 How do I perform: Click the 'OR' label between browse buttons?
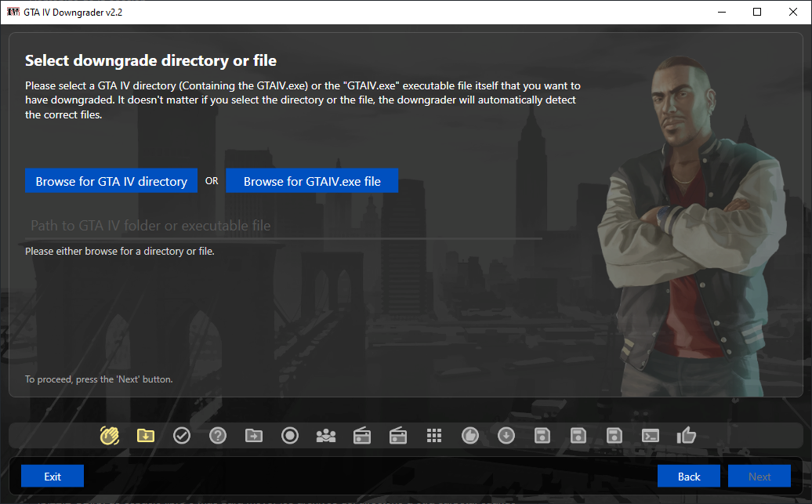pos(212,181)
